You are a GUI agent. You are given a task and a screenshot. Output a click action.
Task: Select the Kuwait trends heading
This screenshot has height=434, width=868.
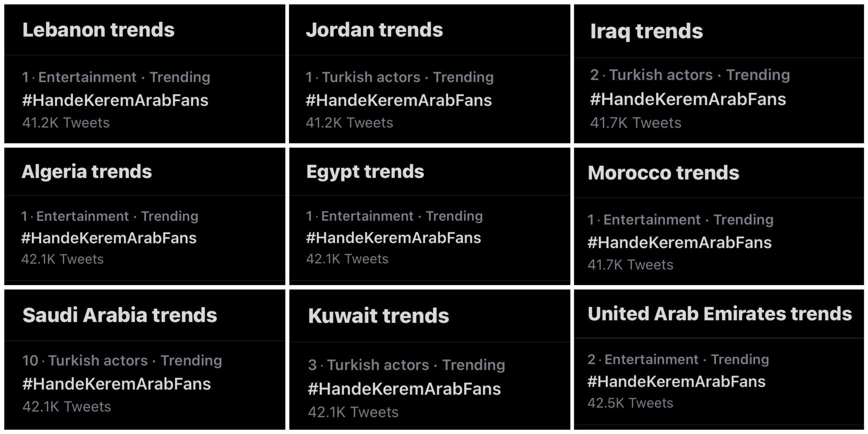tap(378, 316)
